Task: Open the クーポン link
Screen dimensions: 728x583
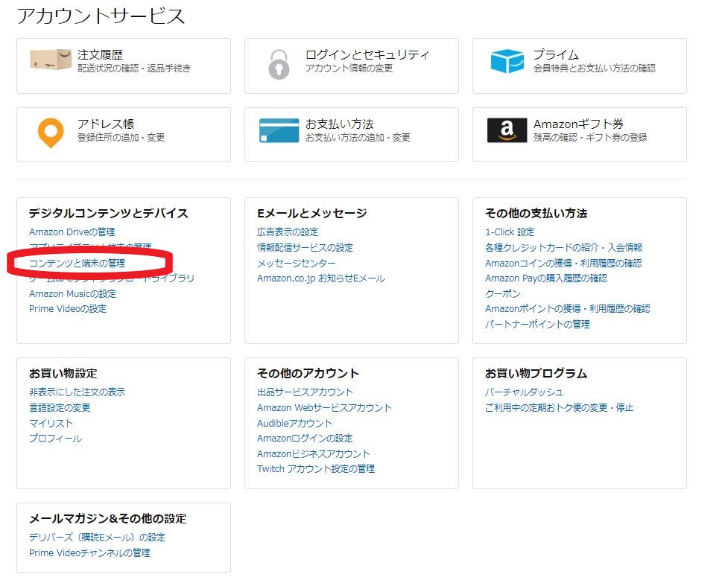Action: tap(503, 293)
